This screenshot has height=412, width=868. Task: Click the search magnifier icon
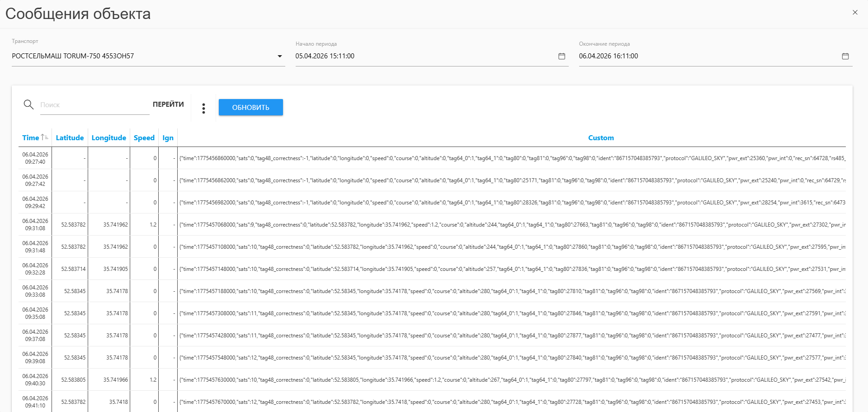click(28, 105)
